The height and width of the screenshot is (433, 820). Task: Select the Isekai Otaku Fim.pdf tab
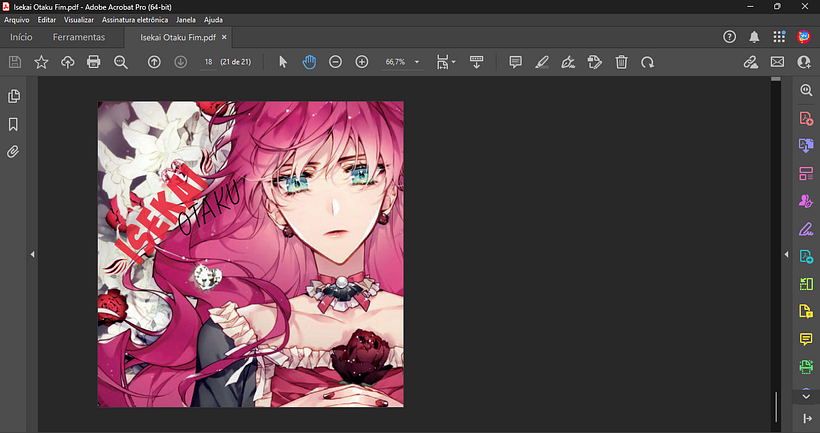coord(178,38)
